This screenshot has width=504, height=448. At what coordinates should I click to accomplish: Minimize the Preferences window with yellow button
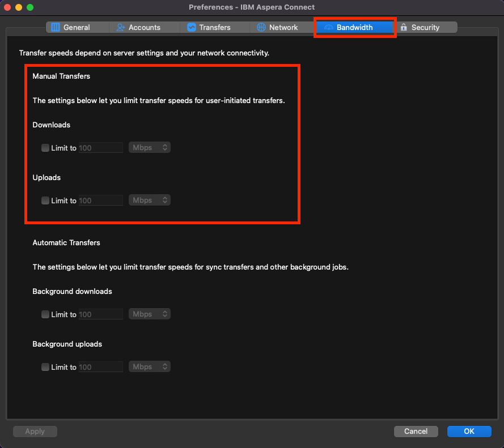coord(19,7)
